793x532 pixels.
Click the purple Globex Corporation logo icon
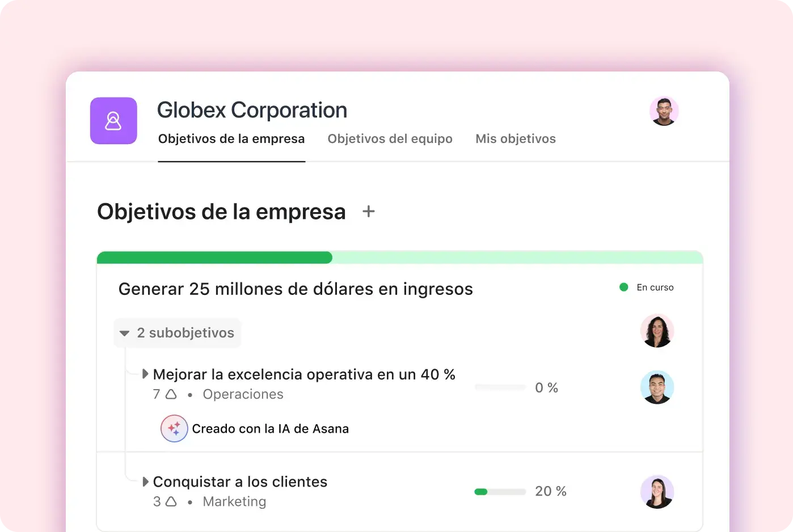113,121
